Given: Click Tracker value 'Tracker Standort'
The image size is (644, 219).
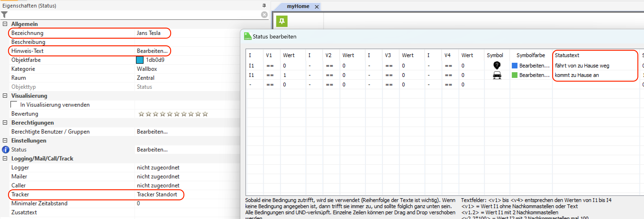Looking at the screenshot, I should pos(157,194).
